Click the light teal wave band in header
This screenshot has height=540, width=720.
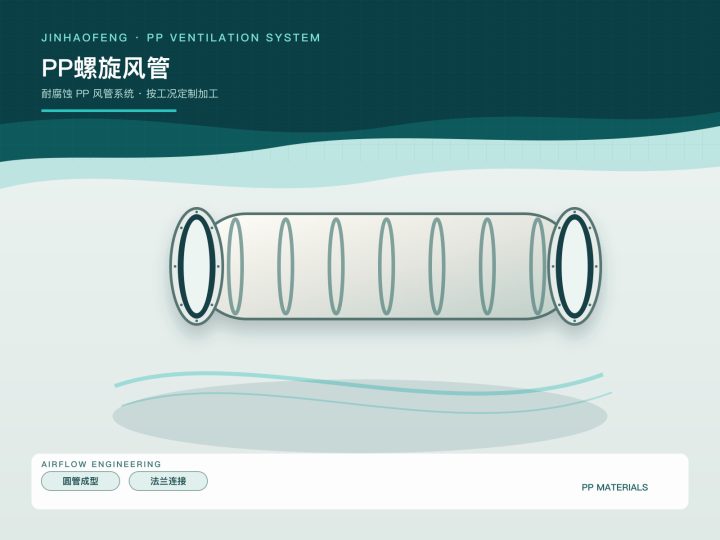[x=360, y=163]
